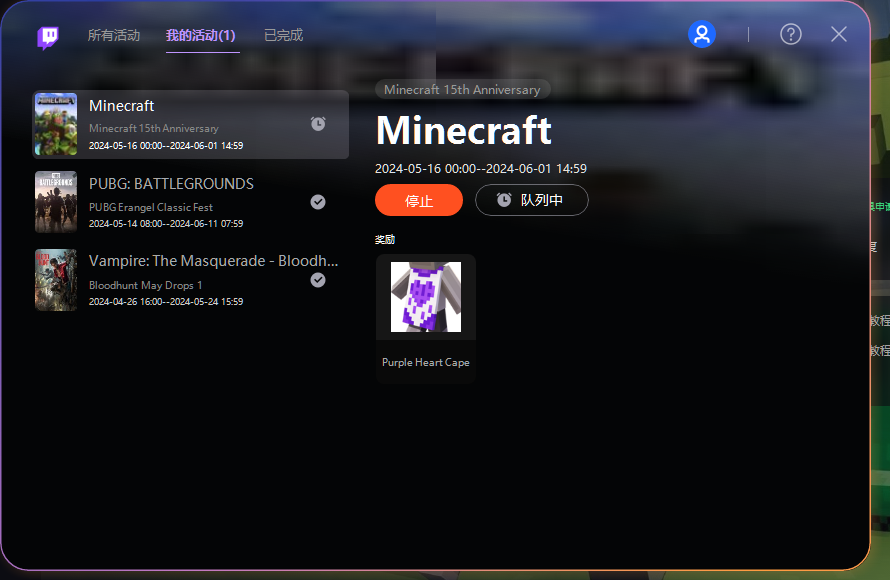890x580 pixels.
Task: Open the help question mark icon
Action: click(791, 35)
